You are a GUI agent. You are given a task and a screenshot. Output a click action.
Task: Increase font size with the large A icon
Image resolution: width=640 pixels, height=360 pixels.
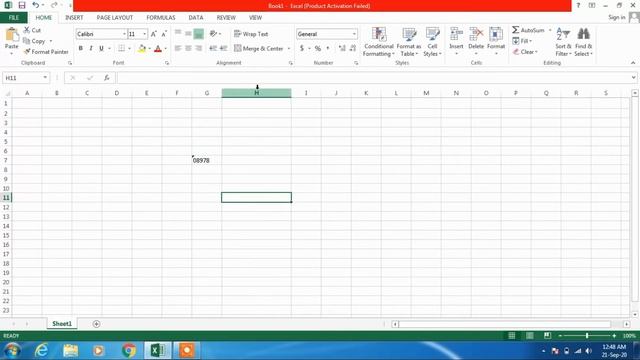153,34
